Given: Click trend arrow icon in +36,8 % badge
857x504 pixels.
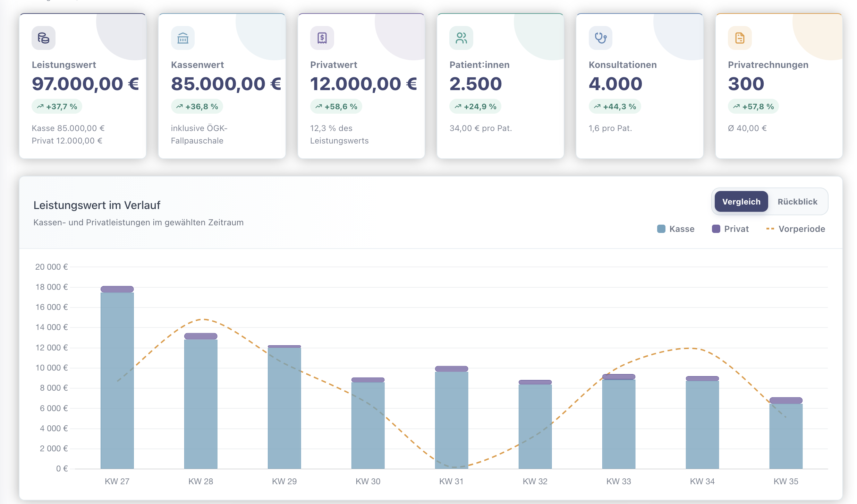Looking at the screenshot, I should 179,106.
